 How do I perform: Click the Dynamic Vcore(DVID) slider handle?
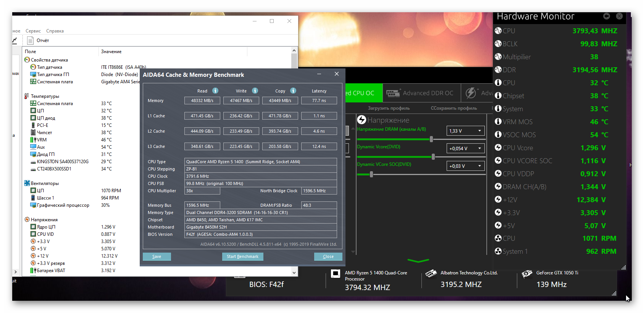point(433,157)
